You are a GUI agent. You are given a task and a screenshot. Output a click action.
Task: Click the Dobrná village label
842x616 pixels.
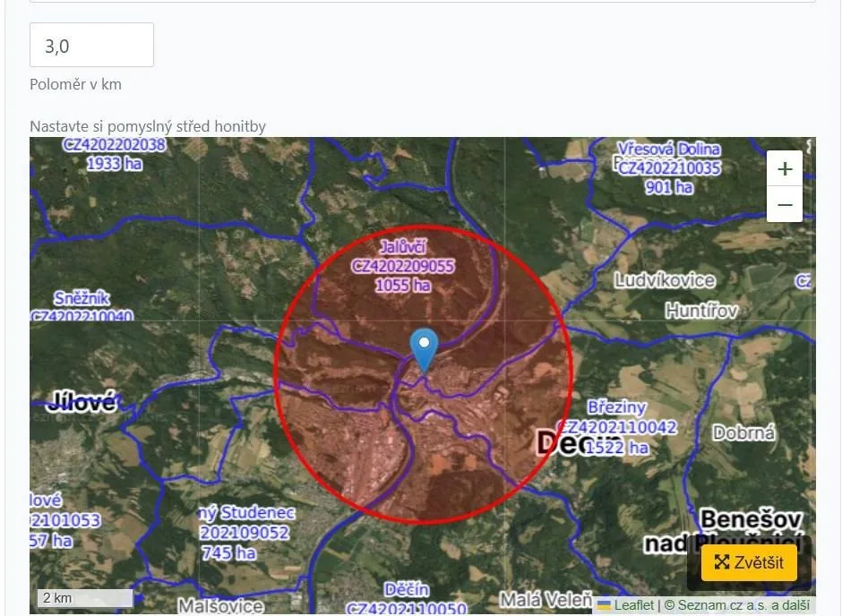[x=744, y=432]
